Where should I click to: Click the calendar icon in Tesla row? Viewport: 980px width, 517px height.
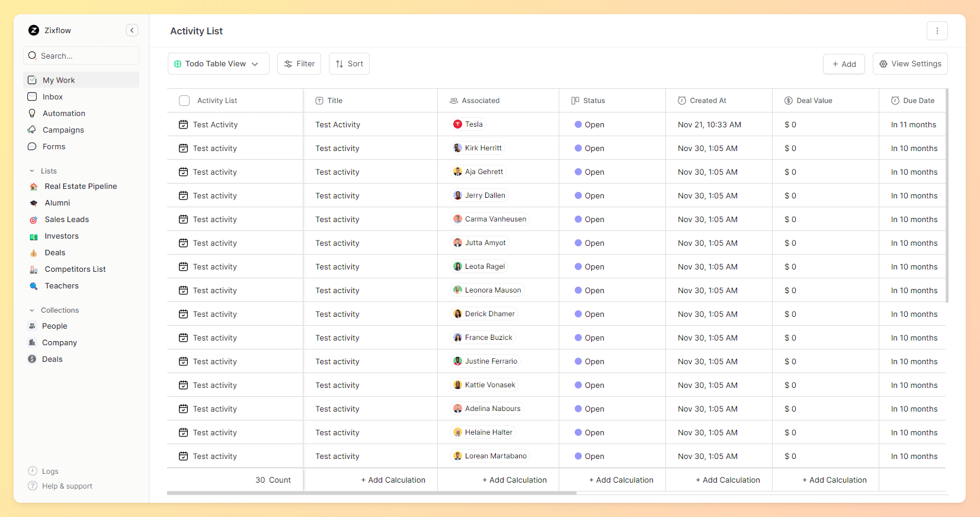coord(184,124)
